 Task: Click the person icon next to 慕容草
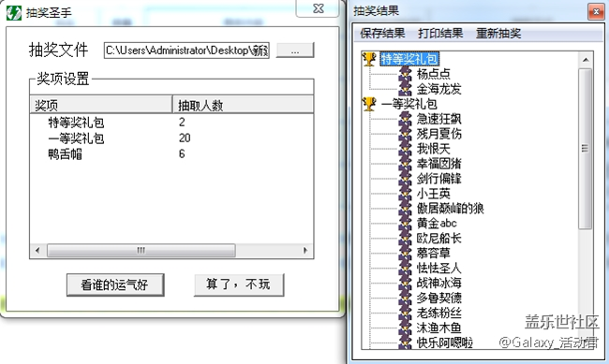click(x=406, y=253)
